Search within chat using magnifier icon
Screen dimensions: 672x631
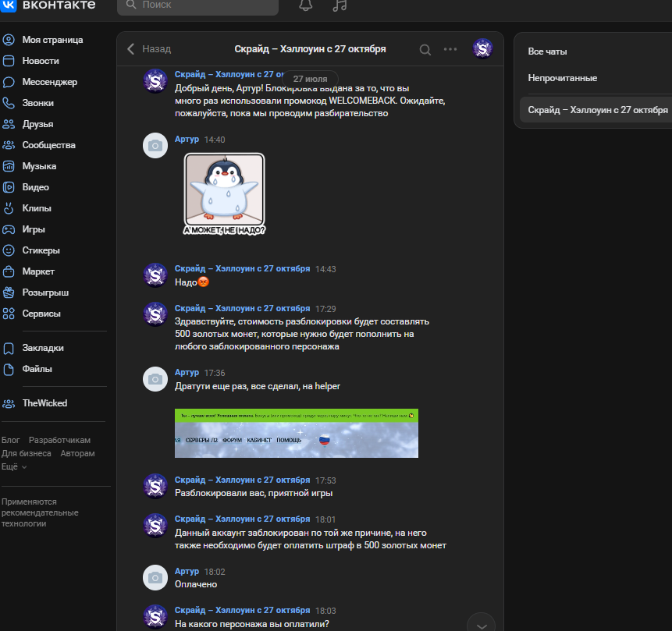pyautogui.click(x=425, y=49)
